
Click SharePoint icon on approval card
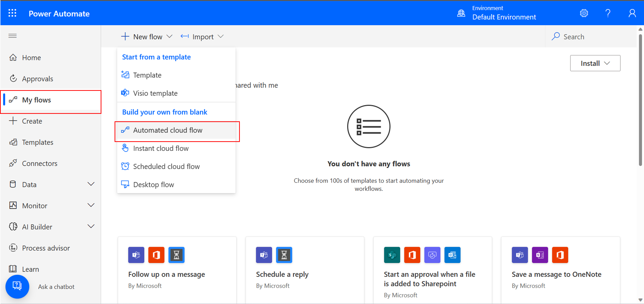click(392, 255)
